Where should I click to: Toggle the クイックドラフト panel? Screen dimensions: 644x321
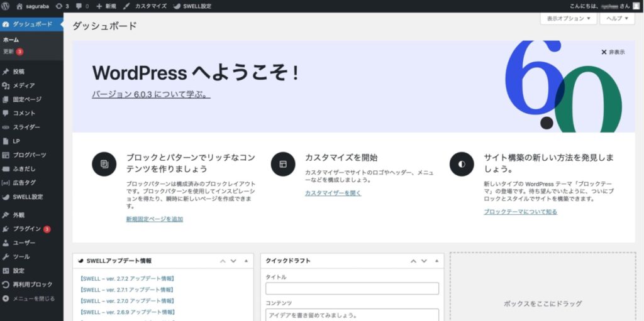point(437,261)
